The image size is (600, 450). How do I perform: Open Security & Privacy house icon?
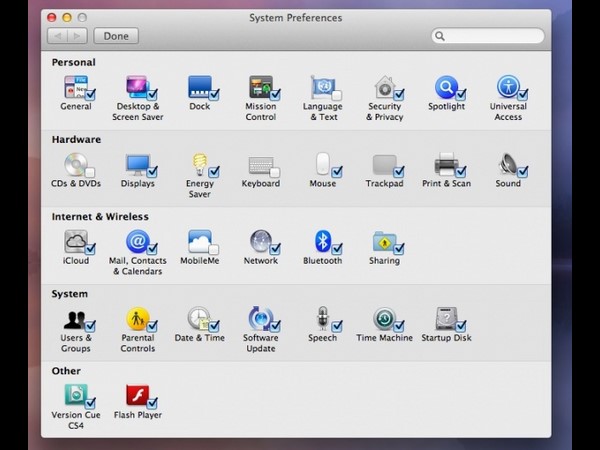pyautogui.click(x=385, y=87)
